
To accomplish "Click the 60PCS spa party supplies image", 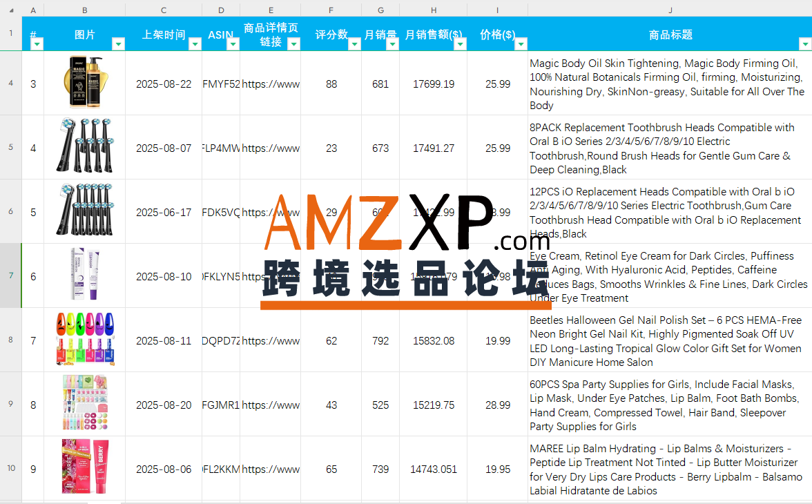I will tap(84, 404).
